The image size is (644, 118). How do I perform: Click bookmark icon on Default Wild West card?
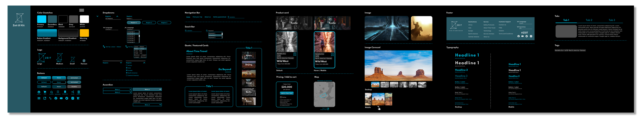click(x=295, y=54)
